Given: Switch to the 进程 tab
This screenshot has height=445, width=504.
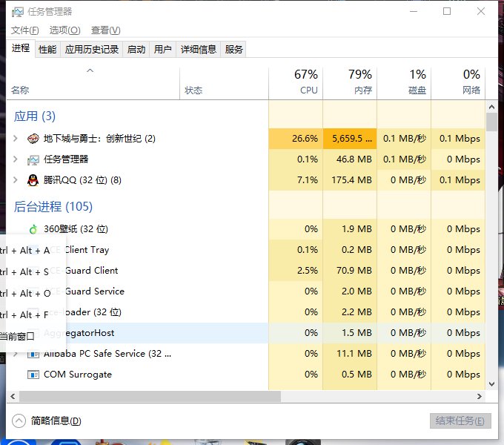Looking at the screenshot, I should (21, 48).
